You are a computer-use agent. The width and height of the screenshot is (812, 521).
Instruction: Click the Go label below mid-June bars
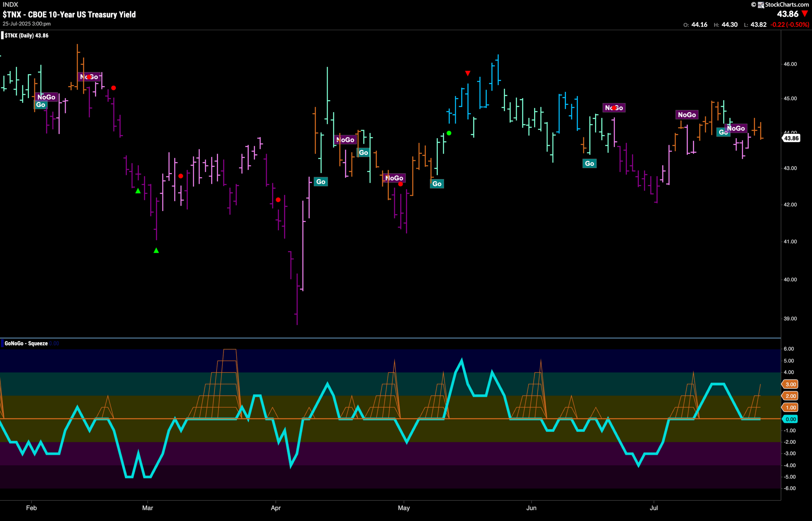pos(589,164)
